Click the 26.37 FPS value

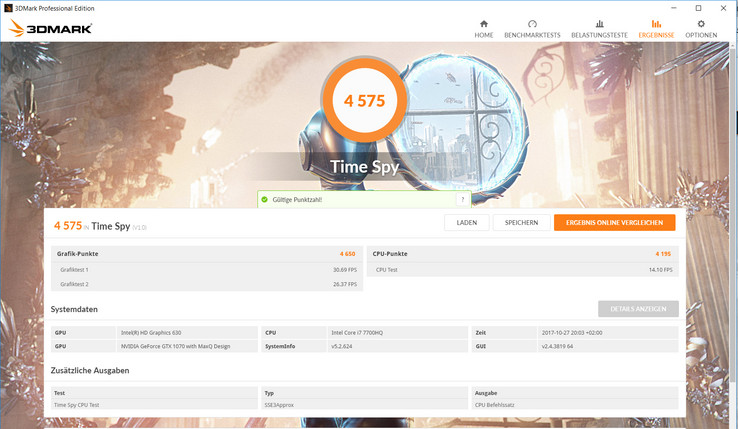tap(345, 284)
